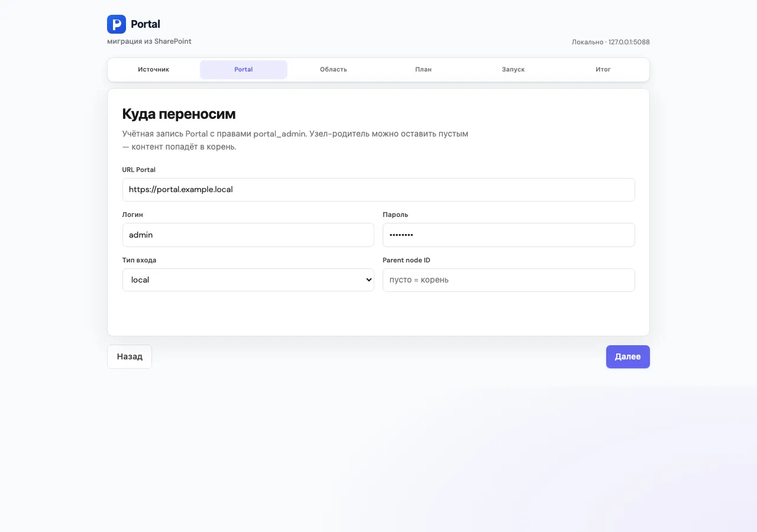Open the Тип входа dropdown
757x532 pixels.
point(248,280)
